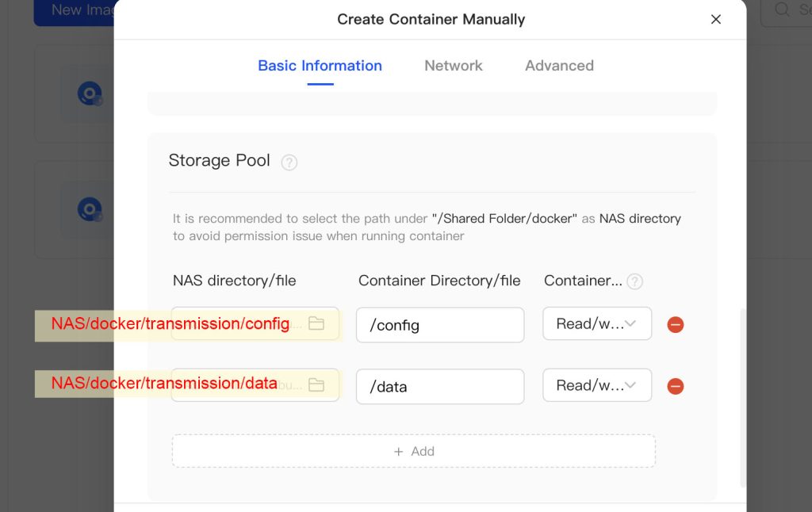Click help icon beside Container column header
The image size is (812, 512).
point(634,281)
